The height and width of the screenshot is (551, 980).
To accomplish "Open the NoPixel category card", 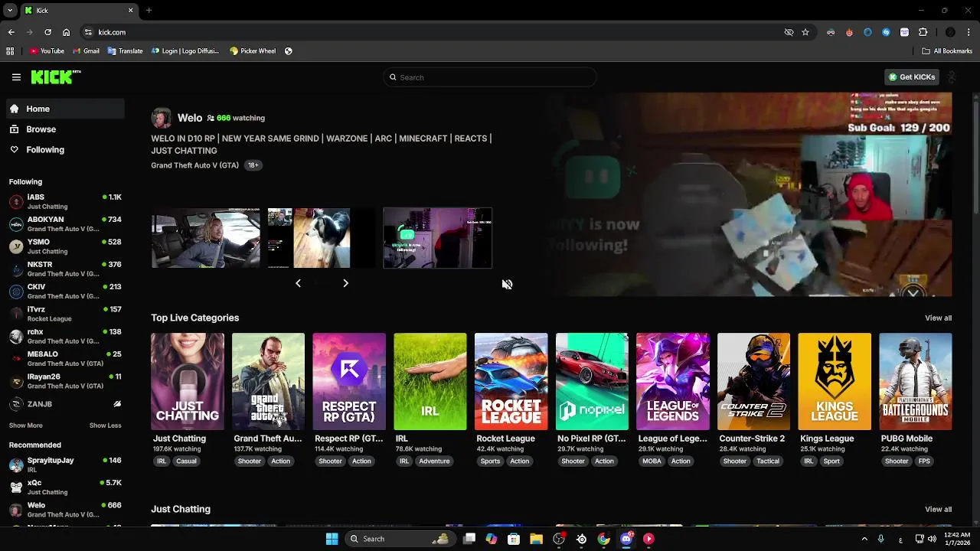I will coord(592,381).
